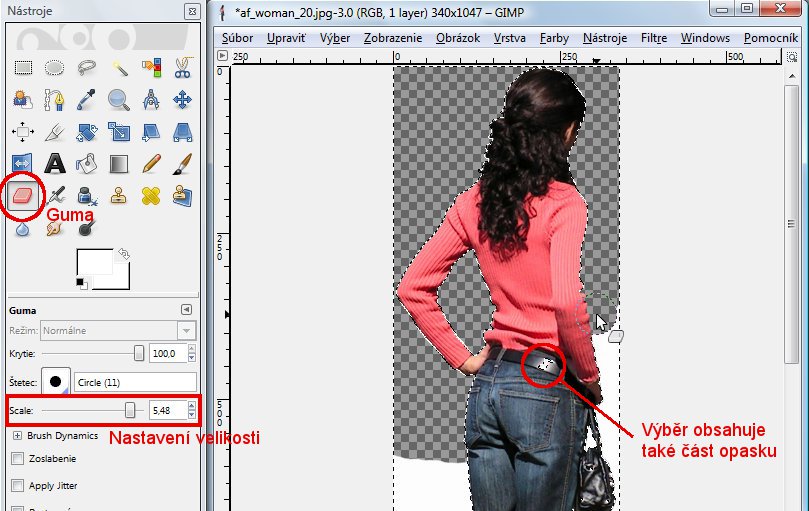Click the Krytie opacity slider
This screenshot has height=511, width=809.
tap(93, 354)
